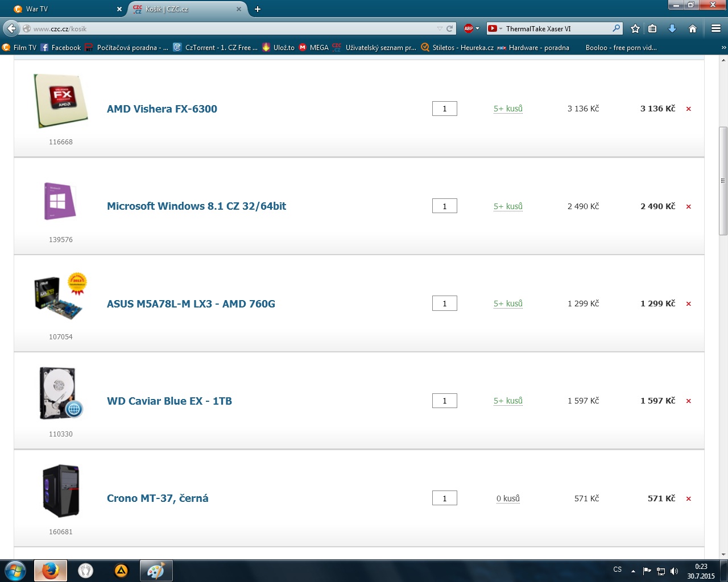The height and width of the screenshot is (582, 728).
Task: Show the bookmarks list icon
Action: pyautogui.click(x=653, y=28)
